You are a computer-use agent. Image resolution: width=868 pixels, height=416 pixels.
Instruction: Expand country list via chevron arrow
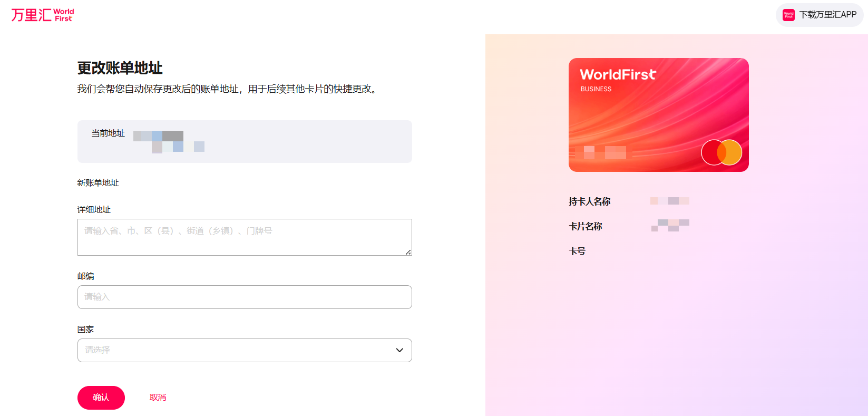click(x=399, y=350)
